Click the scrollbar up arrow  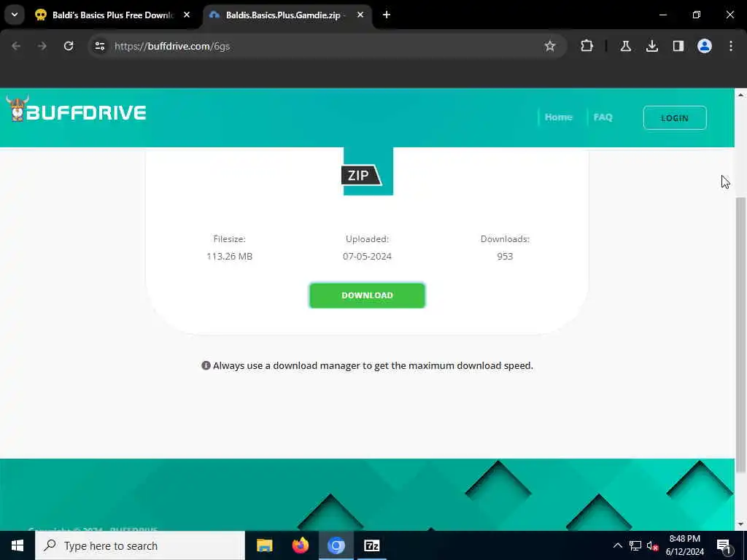click(741, 95)
